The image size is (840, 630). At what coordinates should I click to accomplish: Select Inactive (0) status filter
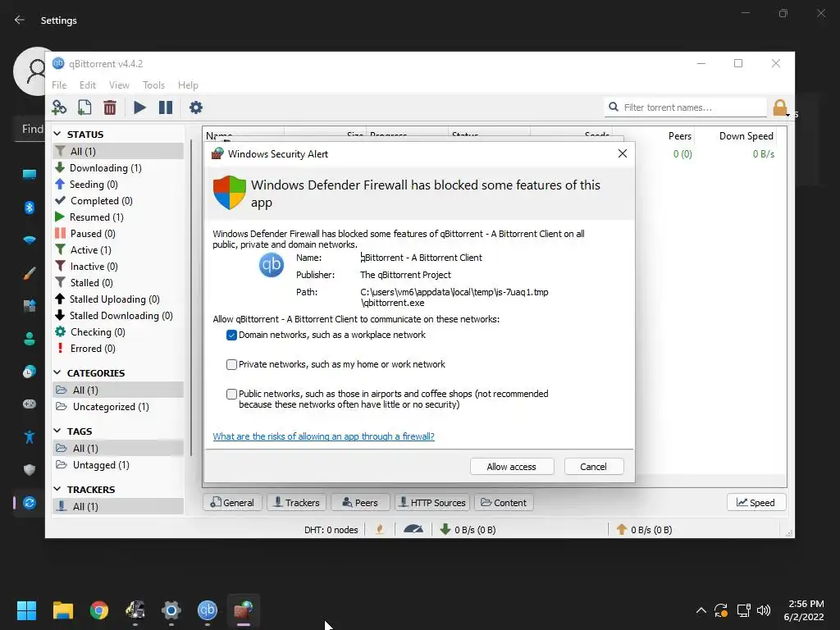coord(94,267)
